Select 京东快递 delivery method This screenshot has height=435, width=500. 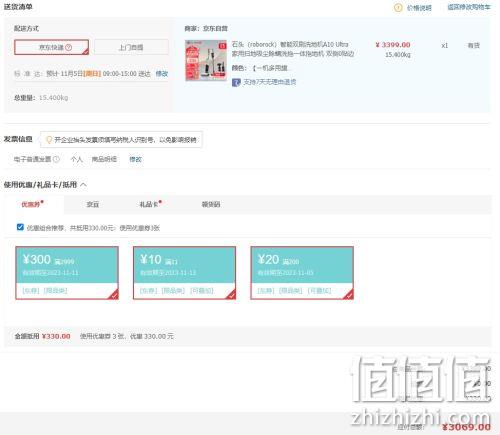51,47
